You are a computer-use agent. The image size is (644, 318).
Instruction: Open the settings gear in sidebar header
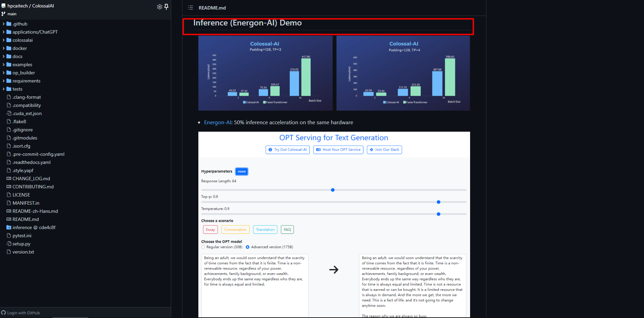coord(159,6)
